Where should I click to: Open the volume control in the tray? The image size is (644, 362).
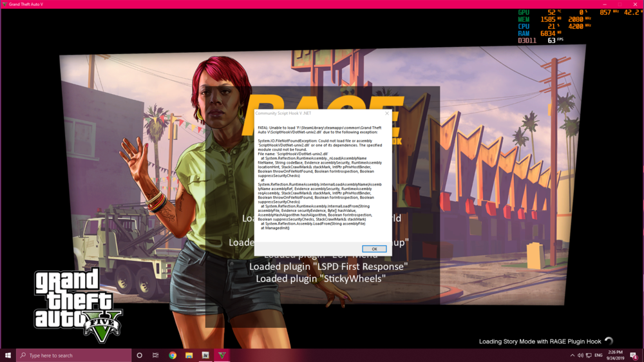(x=580, y=356)
